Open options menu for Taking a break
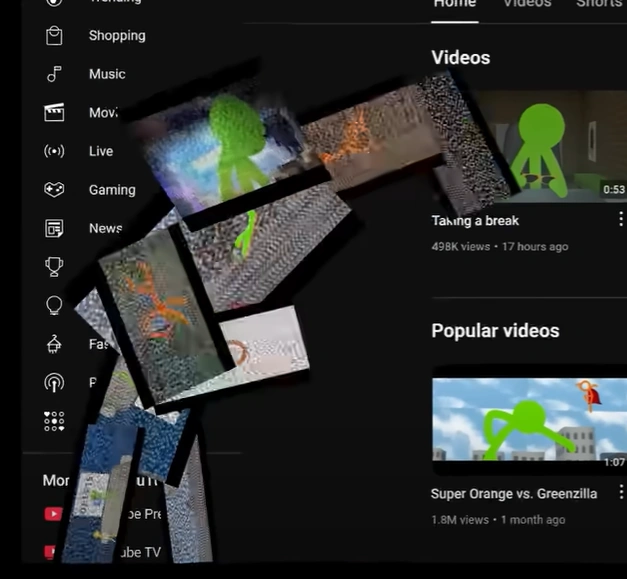This screenshot has width=627, height=579. click(x=621, y=219)
